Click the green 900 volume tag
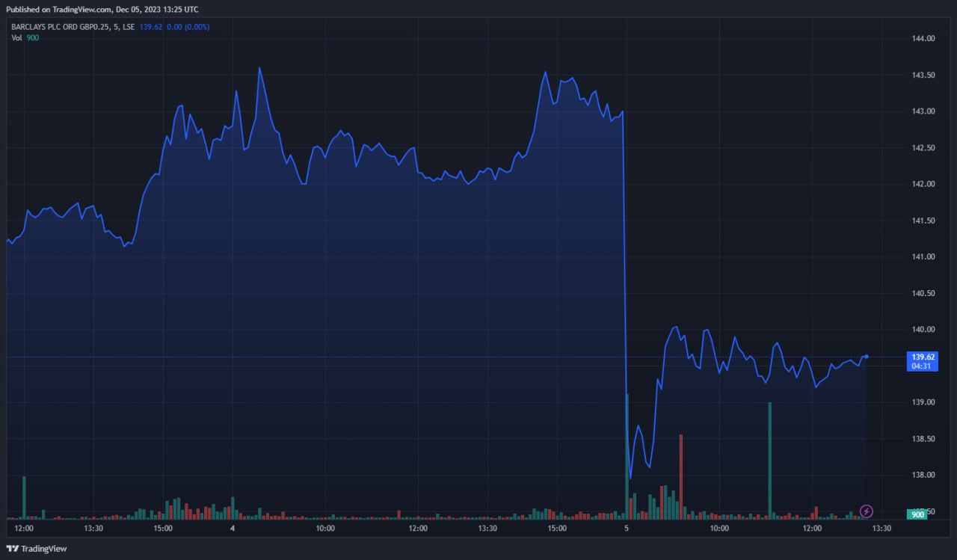The height and width of the screenshot is (560, 957). (919, 514)
